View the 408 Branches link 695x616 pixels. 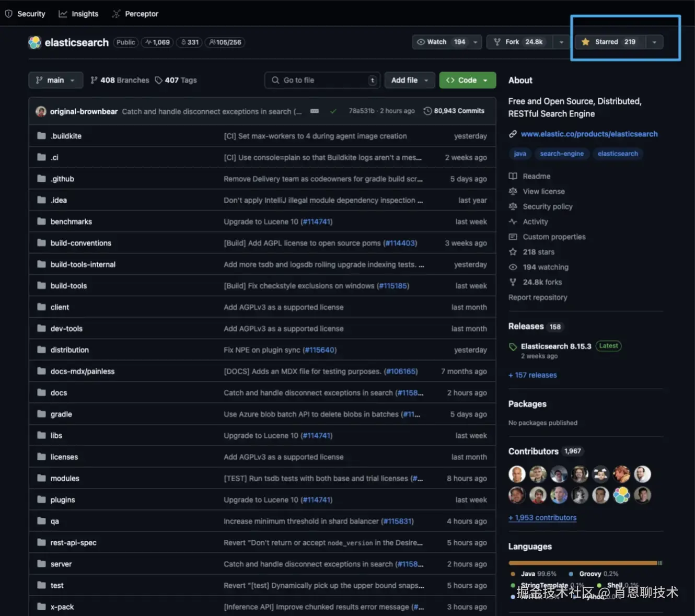(x=120, y=80)
